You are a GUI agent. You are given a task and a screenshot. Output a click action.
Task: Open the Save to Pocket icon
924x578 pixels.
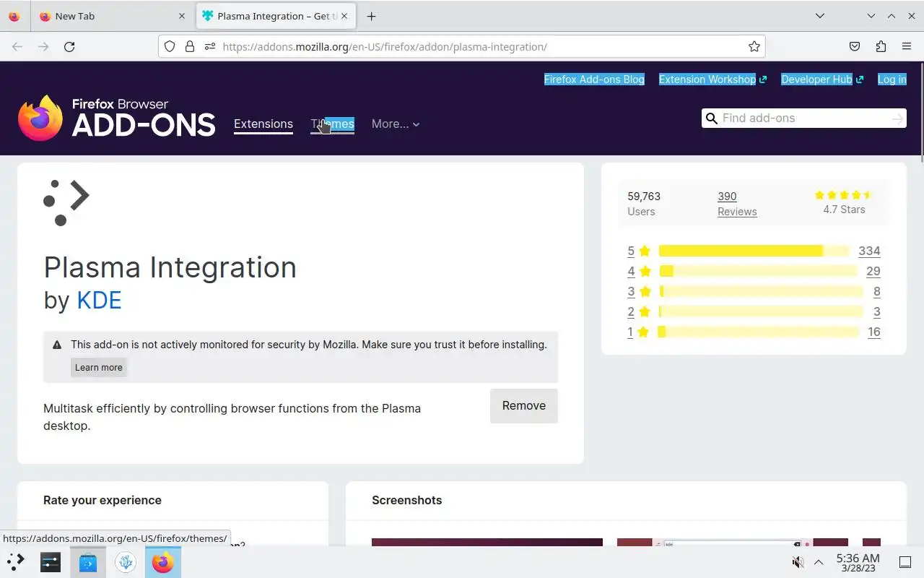coord(855,46)
